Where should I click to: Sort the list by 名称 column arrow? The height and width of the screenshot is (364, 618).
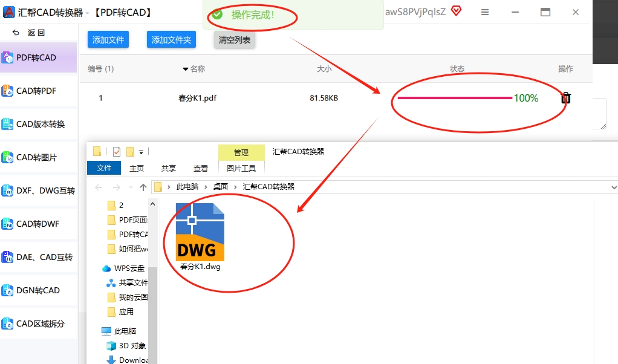click(x=185, y=70)
